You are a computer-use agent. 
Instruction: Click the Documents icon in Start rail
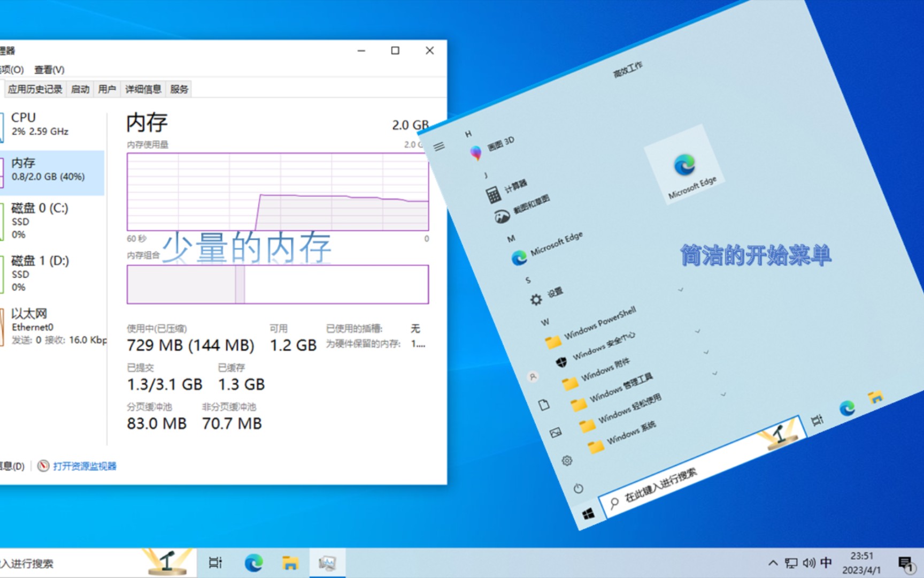[x=544, y=405]
